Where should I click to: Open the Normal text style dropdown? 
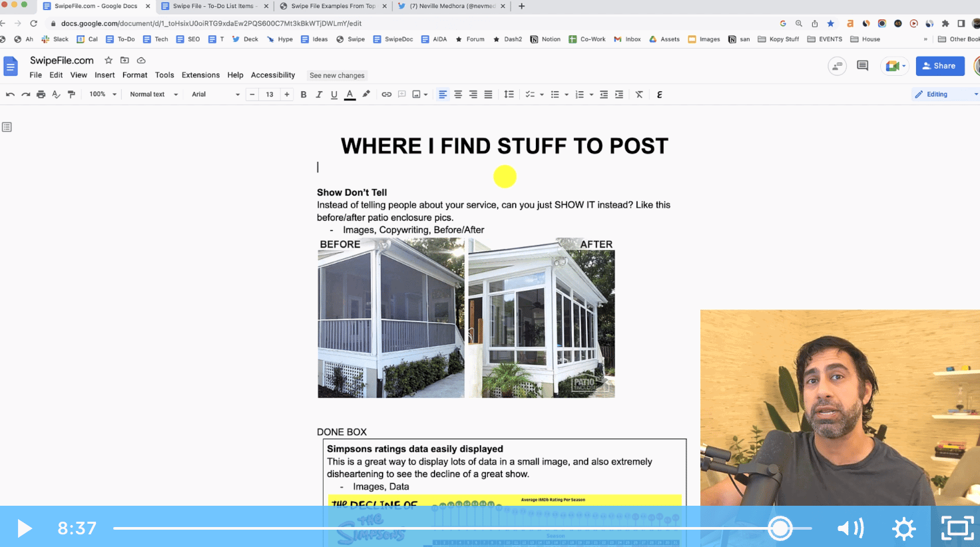pos(154,94)
